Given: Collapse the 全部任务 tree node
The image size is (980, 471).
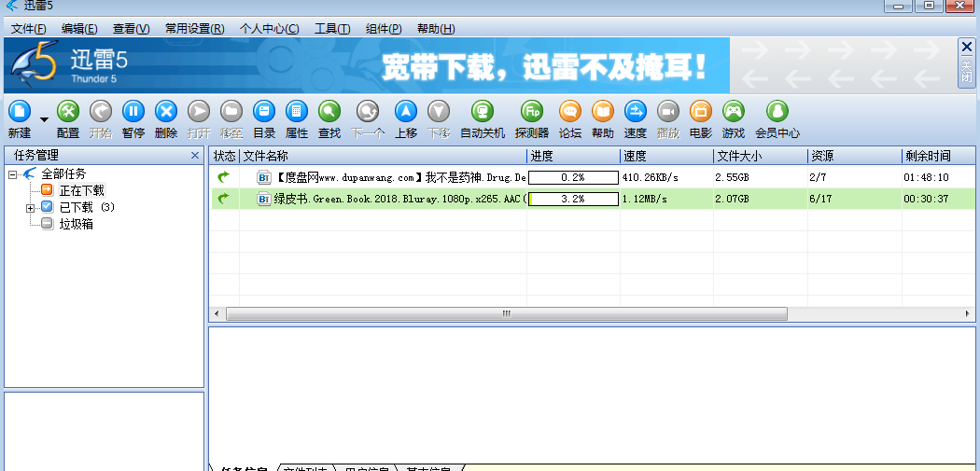Looking at the screenshot, I should tap(12, 174).
